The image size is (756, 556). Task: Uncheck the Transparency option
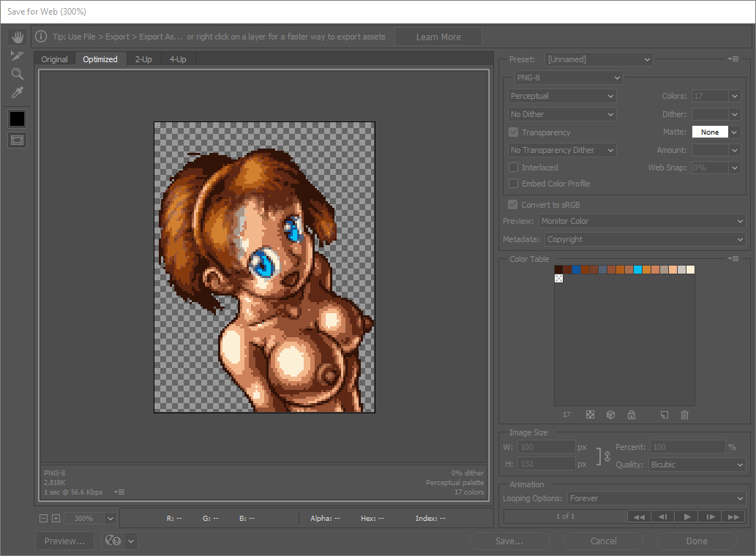[513, 132]
